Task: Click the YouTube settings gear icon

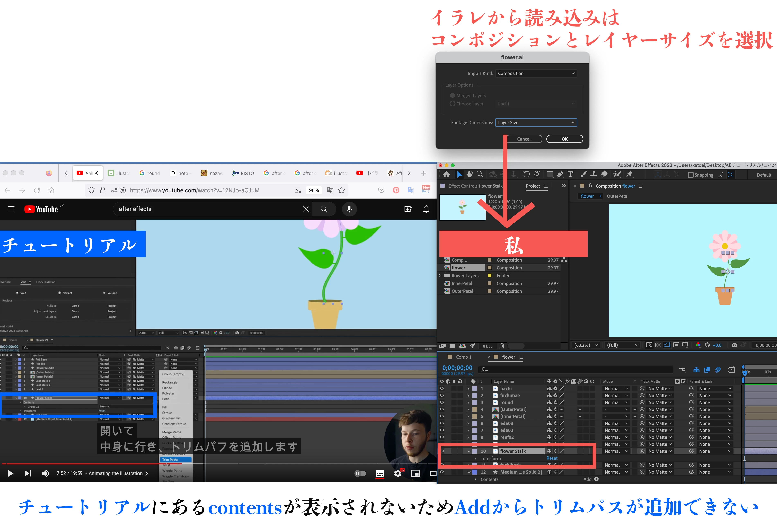Action: tap(398, 473)
